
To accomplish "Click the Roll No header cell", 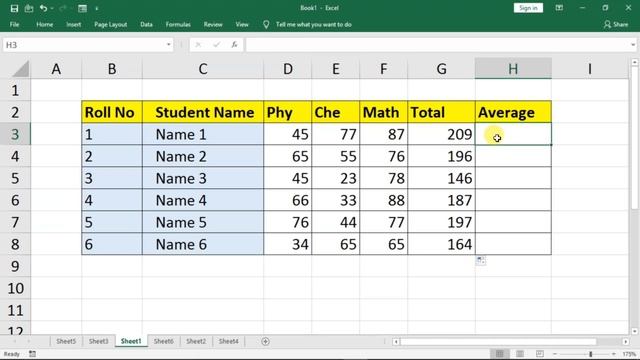I will 112,112.
